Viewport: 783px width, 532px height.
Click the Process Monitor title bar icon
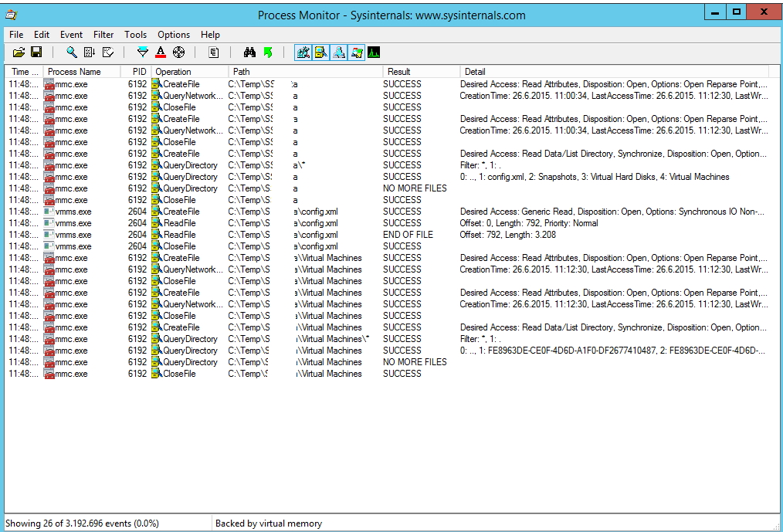pos(11,15)
